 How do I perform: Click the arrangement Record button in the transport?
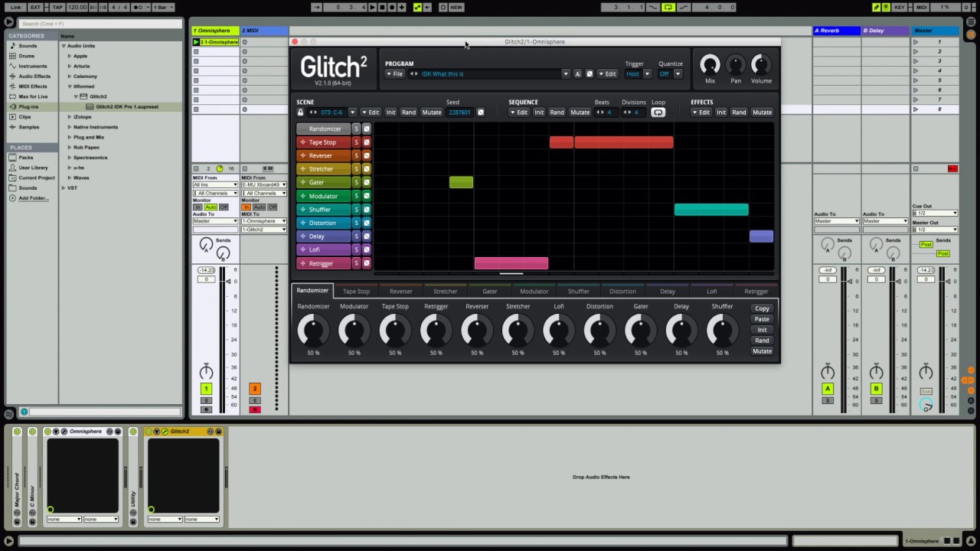click(392, 8)
